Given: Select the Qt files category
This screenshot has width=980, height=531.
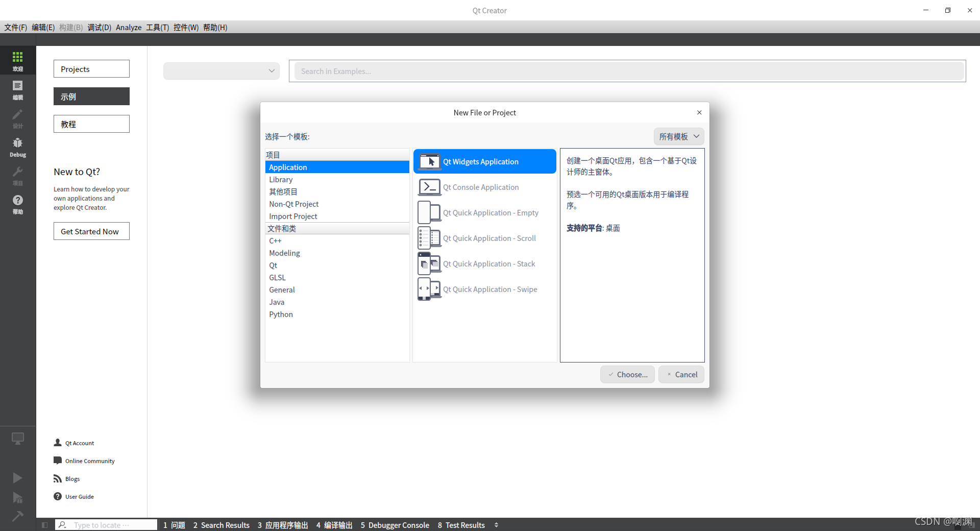Looking at the screenshot, I should pyautogui.click(x=337, y=265).
